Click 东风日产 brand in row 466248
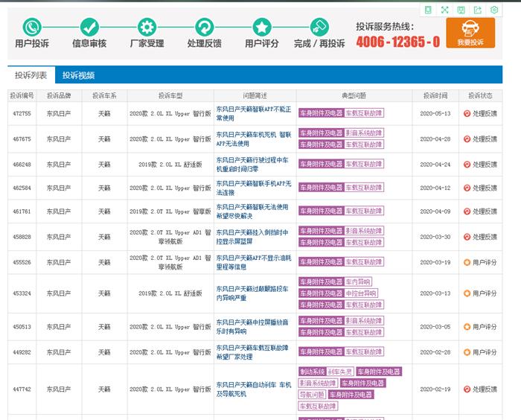Screen dimensions: 521x420 coord(59,165)
